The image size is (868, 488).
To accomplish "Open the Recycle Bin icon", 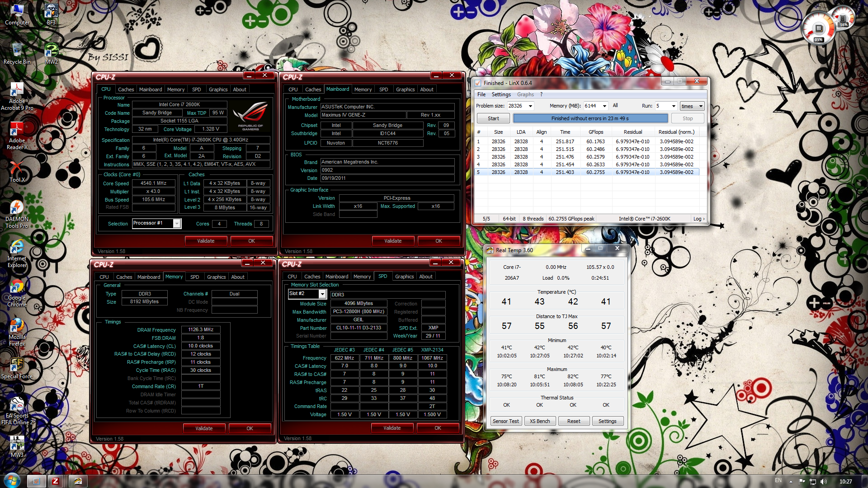I will click(17, 51).
